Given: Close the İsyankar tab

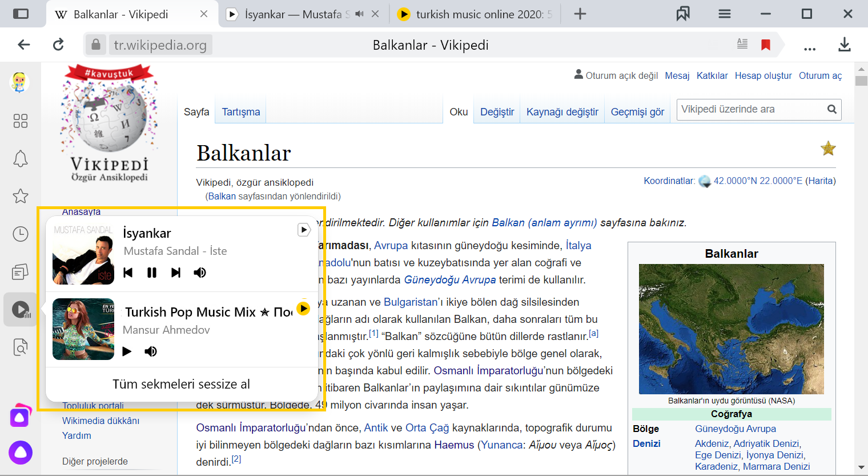Looking at the screenshot, I should (375, 14).
